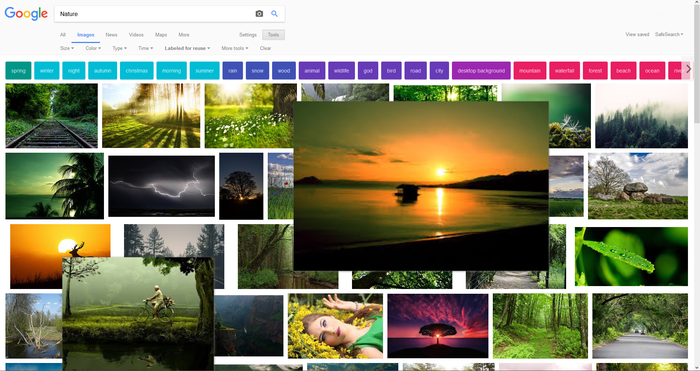700x371 pixels.
Task: Open Labeled for reuse dropdown
Action: tap(187, 48)
